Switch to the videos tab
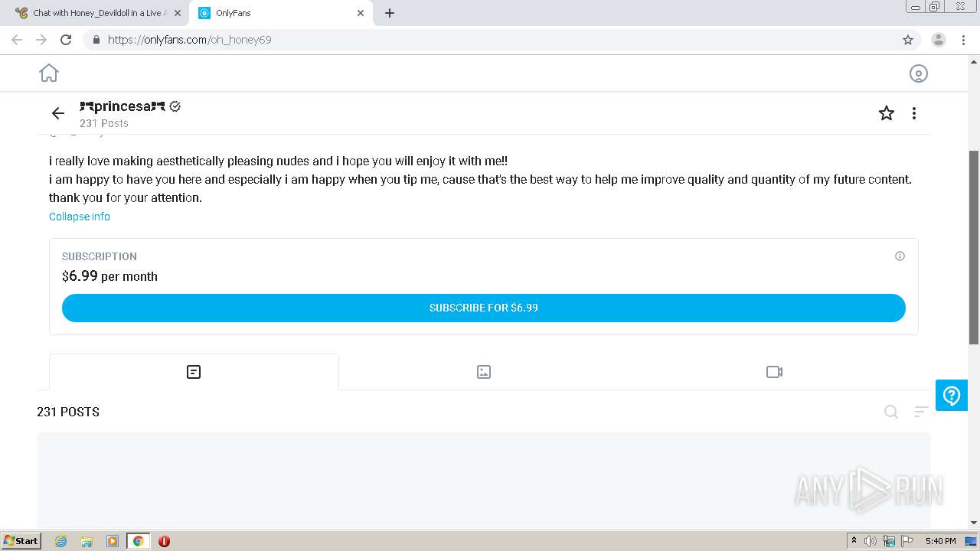 774,372
